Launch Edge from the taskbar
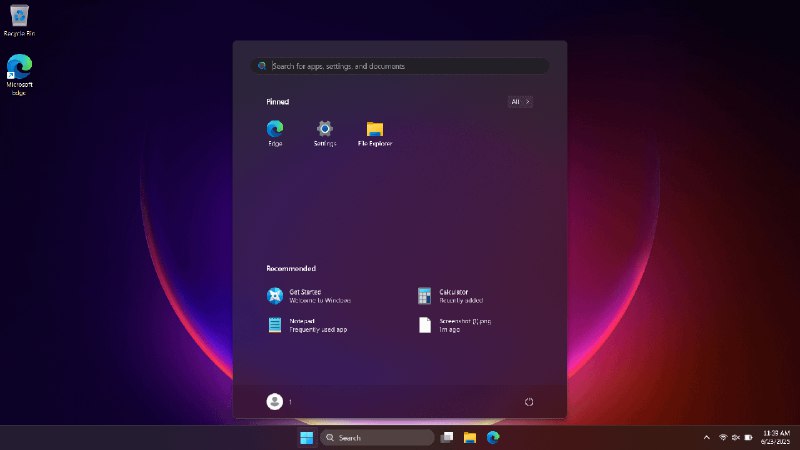Viewport: 800px width, 450px height. [493, 437]
